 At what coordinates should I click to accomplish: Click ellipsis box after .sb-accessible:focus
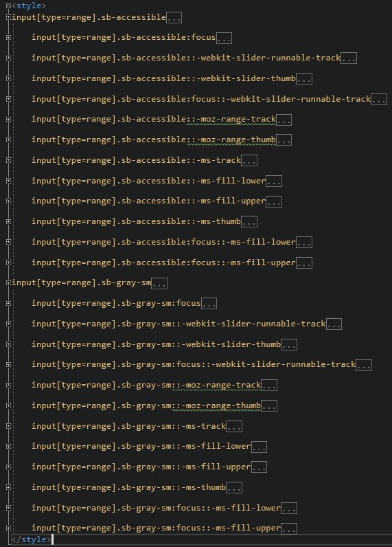click(224, 38)
